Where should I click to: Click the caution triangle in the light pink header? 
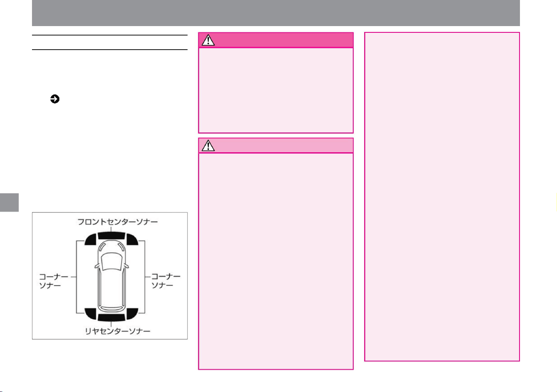pyautogui.click(x=208, y=146)
